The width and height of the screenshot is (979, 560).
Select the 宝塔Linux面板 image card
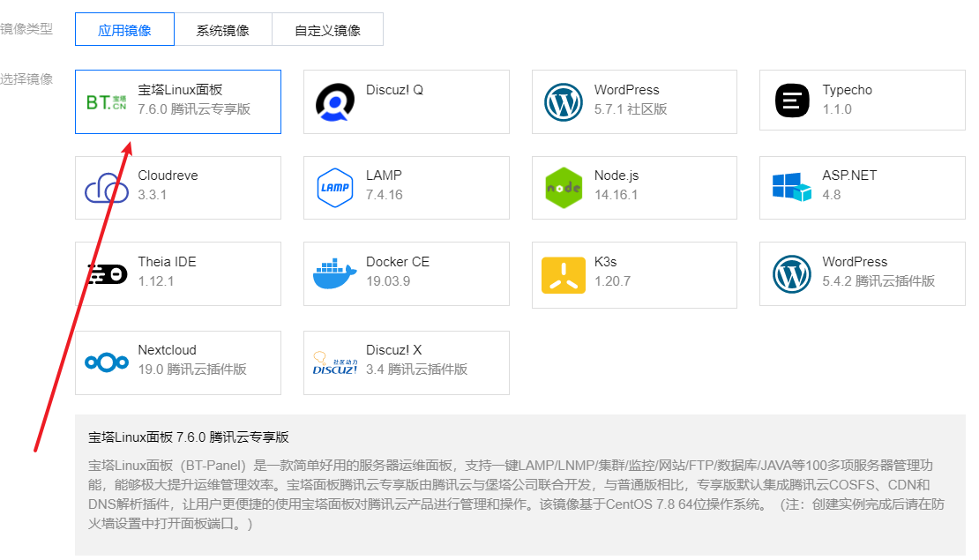click(x=178, y=101)
